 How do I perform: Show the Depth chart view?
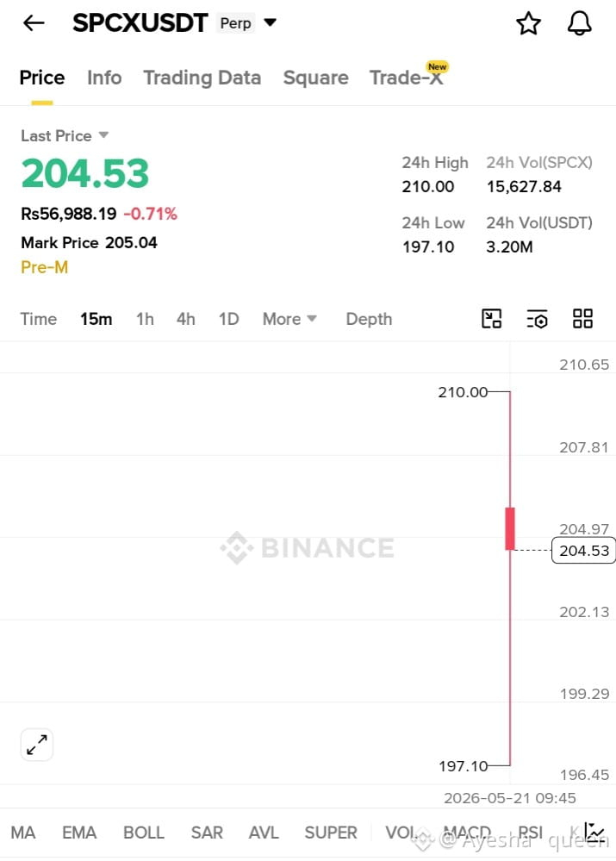point(369,319)
